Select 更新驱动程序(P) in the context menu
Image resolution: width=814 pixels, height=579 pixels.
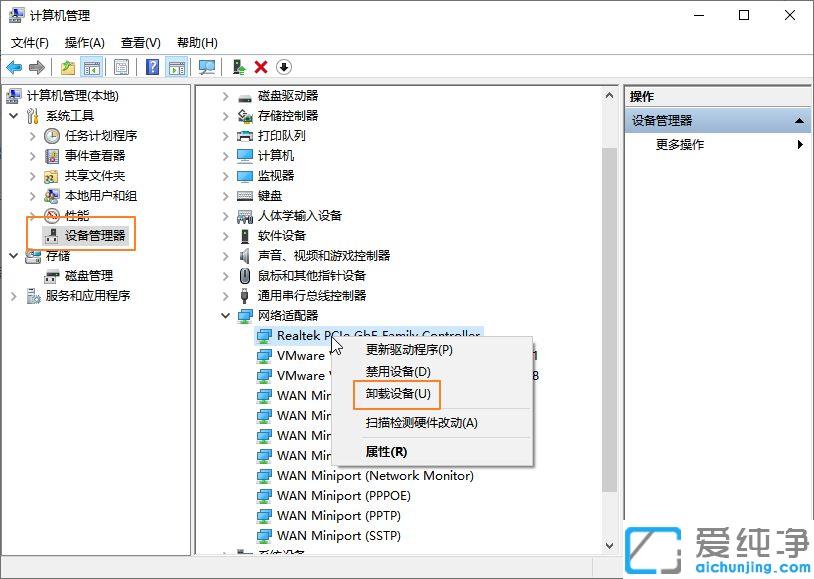click(409, 350)
